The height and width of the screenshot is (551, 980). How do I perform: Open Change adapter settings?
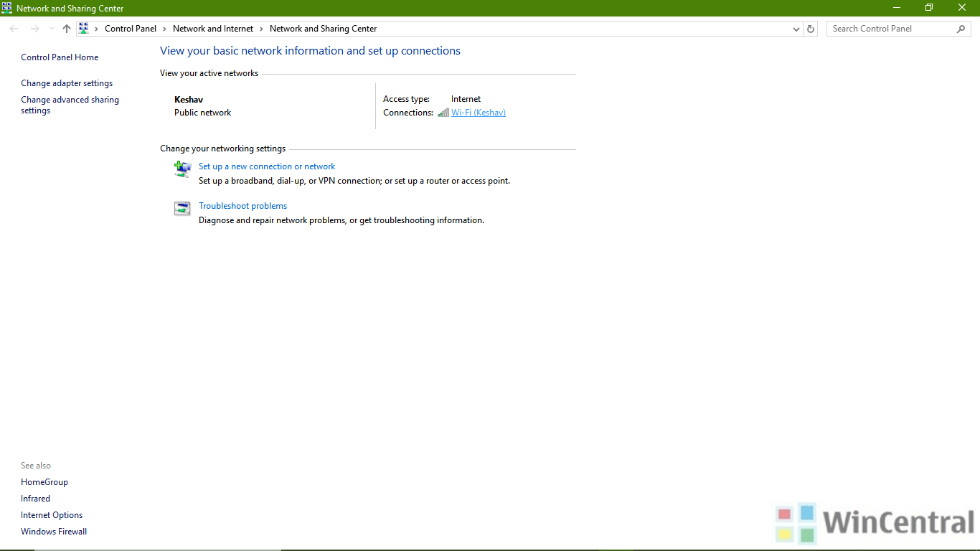pos(67,83)
